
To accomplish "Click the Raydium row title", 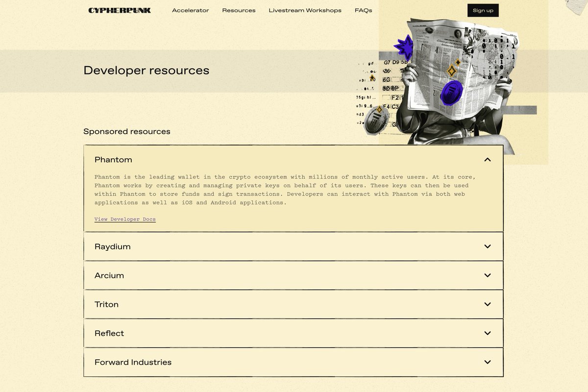I will pyautogui.click(x=113, y=246).
